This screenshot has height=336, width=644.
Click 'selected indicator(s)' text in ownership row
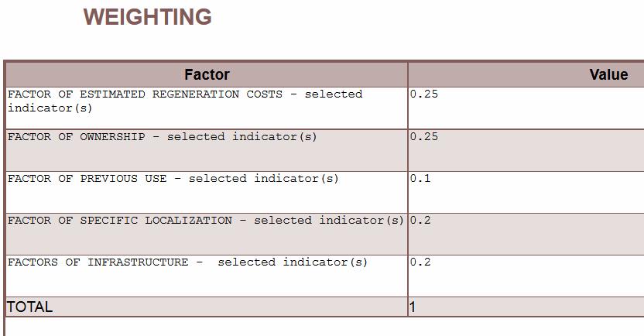pyautogui.click(x=242, y=137)
